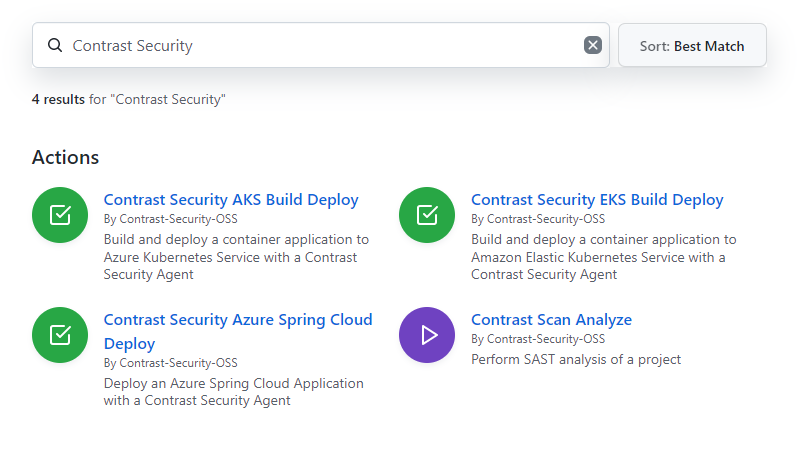
Task: Click the magnifying glass search icon
Action: click(x=55, y=45)
